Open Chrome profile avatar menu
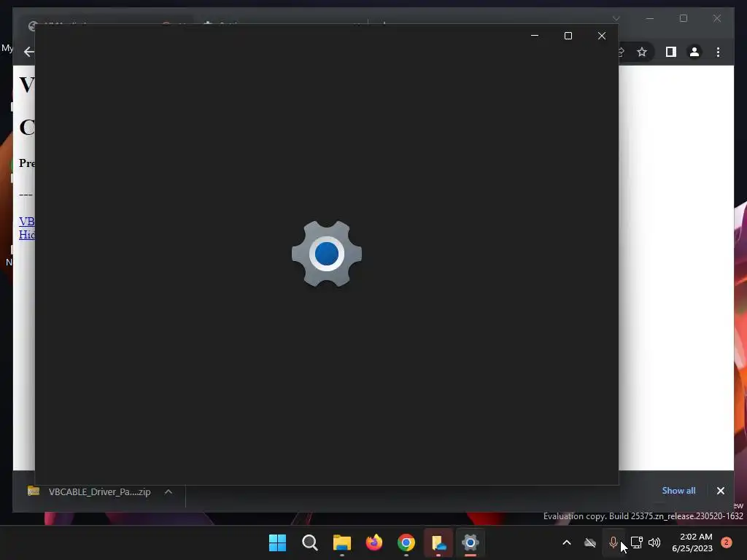The image size is (747, 560). pyautogui.click(x=694, y=52)
